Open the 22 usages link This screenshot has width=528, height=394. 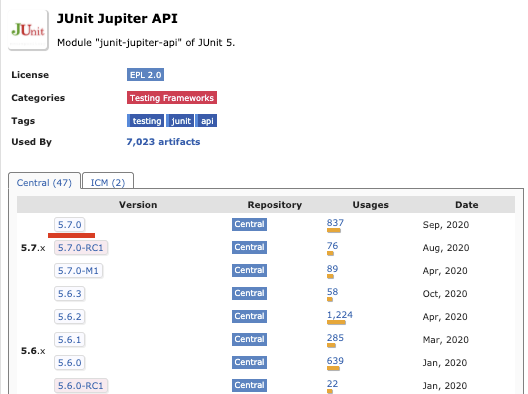[332, 384]
